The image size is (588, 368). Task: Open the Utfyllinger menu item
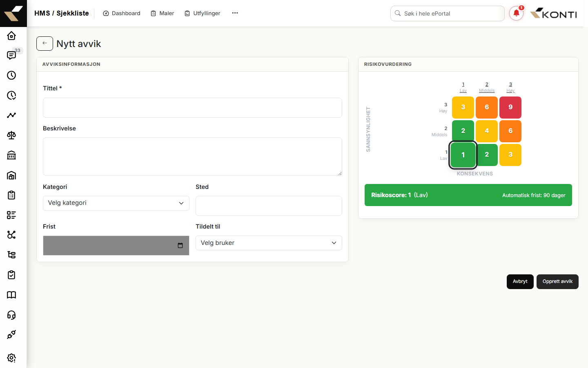[203, 13]
